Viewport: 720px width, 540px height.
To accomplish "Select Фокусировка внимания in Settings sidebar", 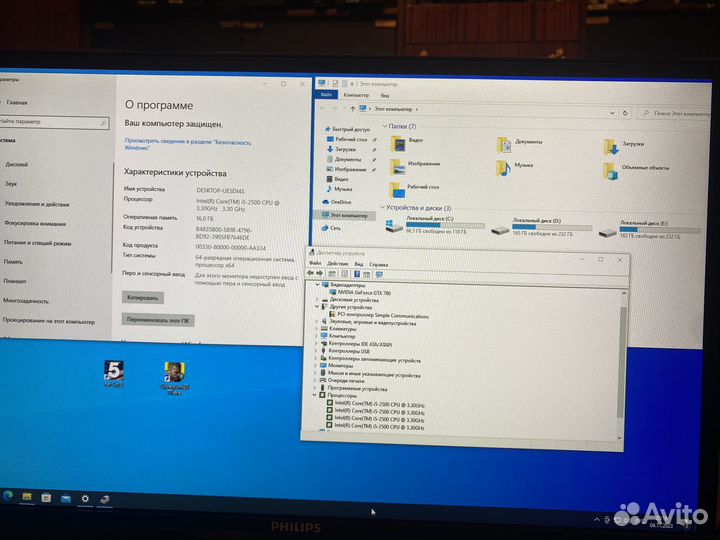I will tap(35, 223).
